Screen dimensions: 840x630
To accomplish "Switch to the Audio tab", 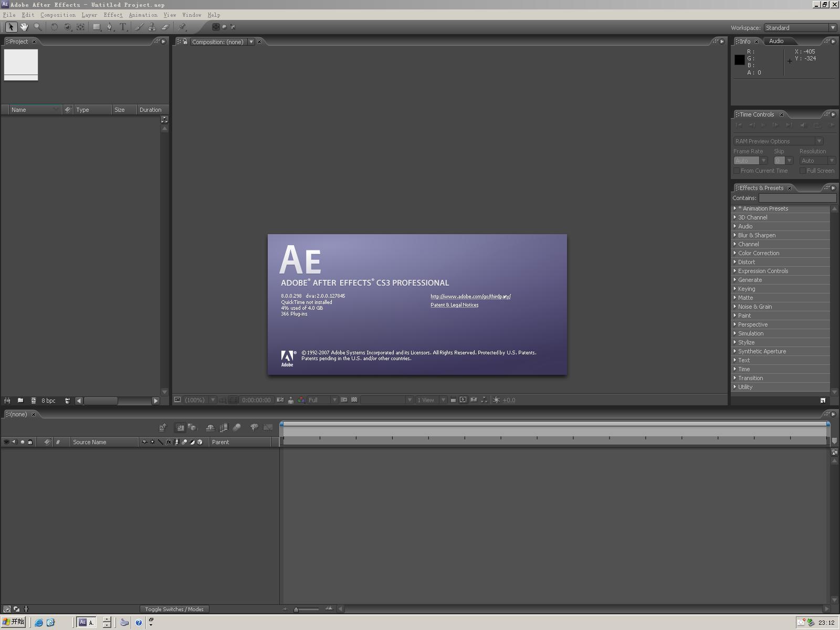I will click(776, 41).
